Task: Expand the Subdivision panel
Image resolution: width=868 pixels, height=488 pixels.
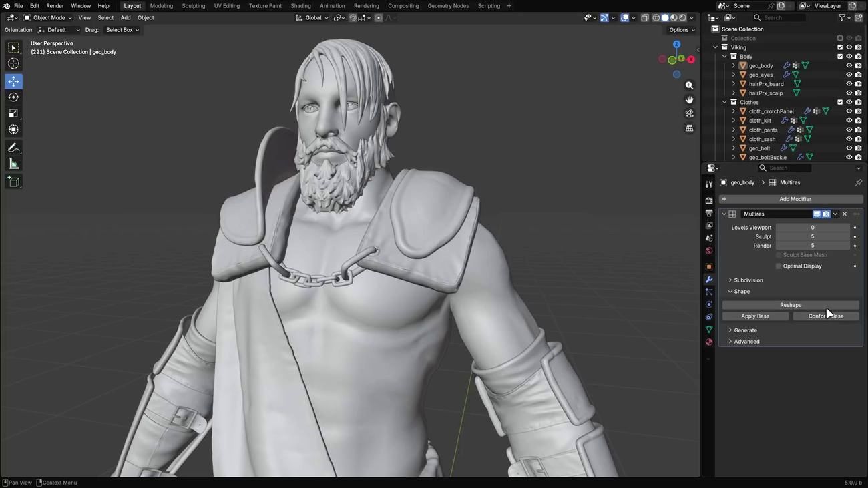Action: click(x=748, y=280)
